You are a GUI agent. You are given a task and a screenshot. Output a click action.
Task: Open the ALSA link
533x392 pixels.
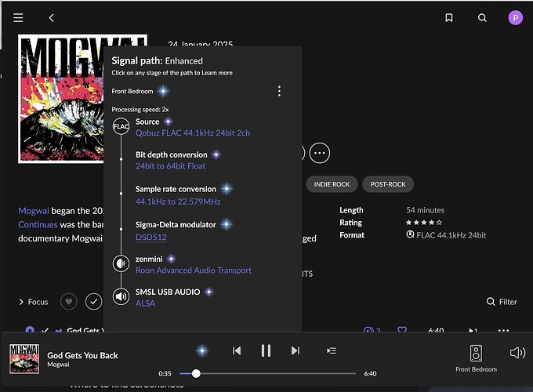[146, 303]
